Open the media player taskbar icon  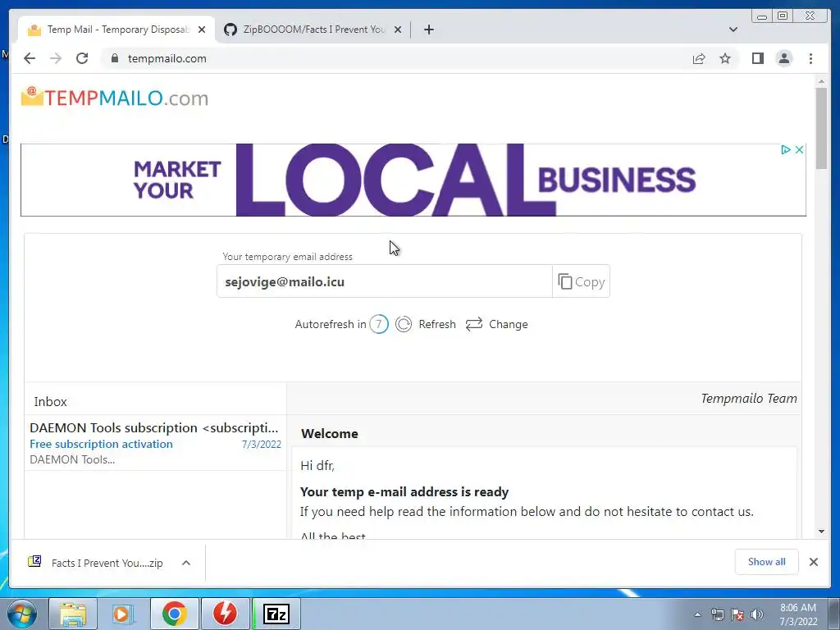click(x=123, y=614)
